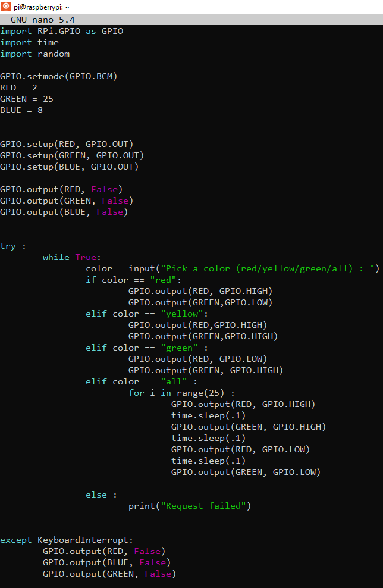Image resolution: width=383 pixels, height=588 pixels.
Task: Click the 'print("Request failed")' line
Action: pyautogui.click(x=190, y=506)
